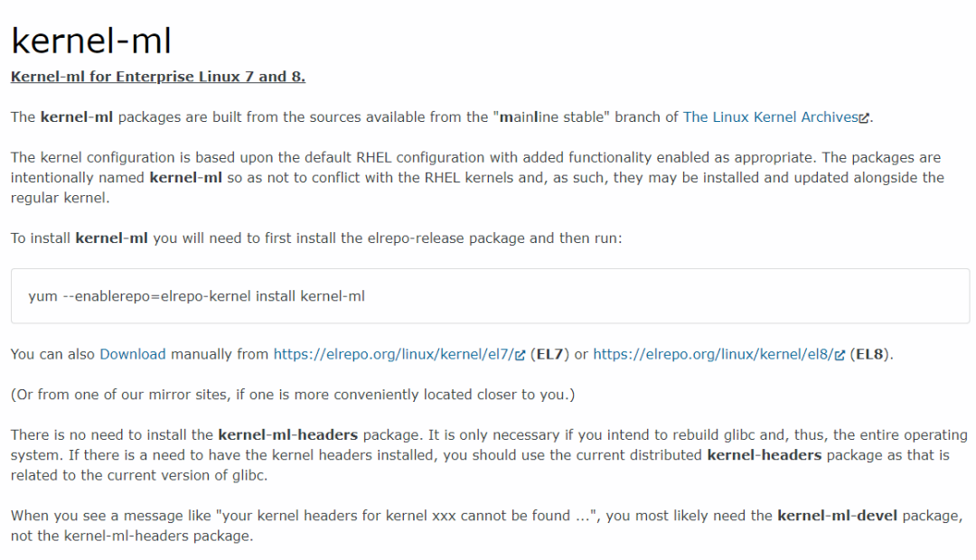
Task: Follow the Download link
Action: coord(133,354)
